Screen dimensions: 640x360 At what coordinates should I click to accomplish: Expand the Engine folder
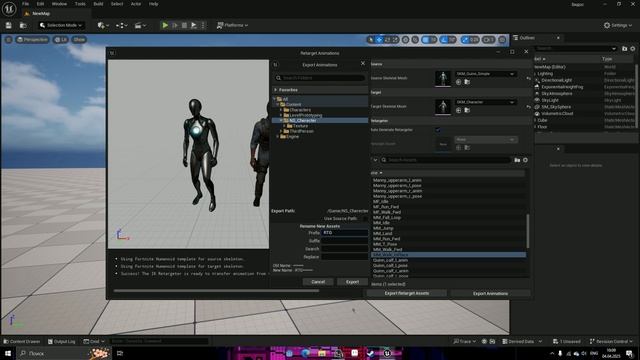tap(278, 137)
